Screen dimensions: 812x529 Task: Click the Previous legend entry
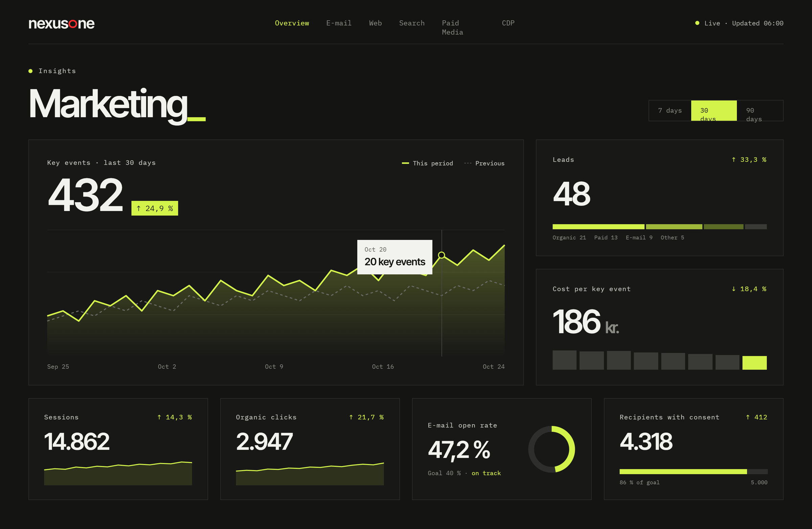click(x=484, y=163)
